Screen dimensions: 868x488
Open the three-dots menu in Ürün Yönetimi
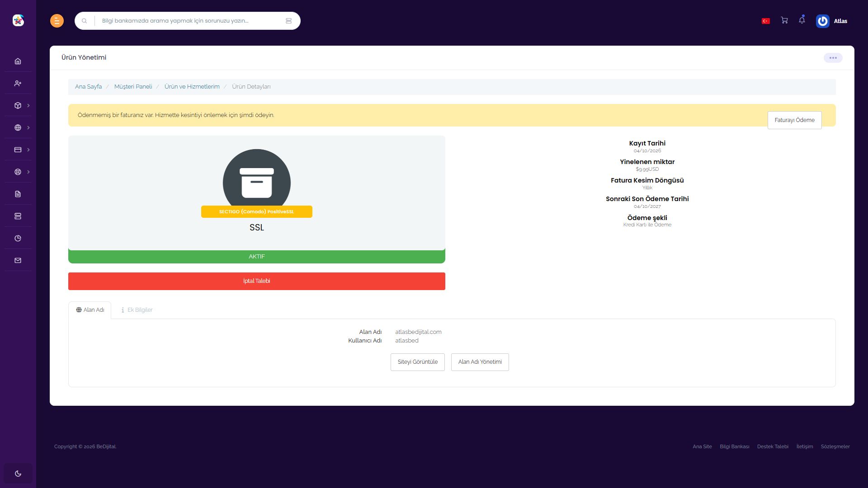(833, 58)
